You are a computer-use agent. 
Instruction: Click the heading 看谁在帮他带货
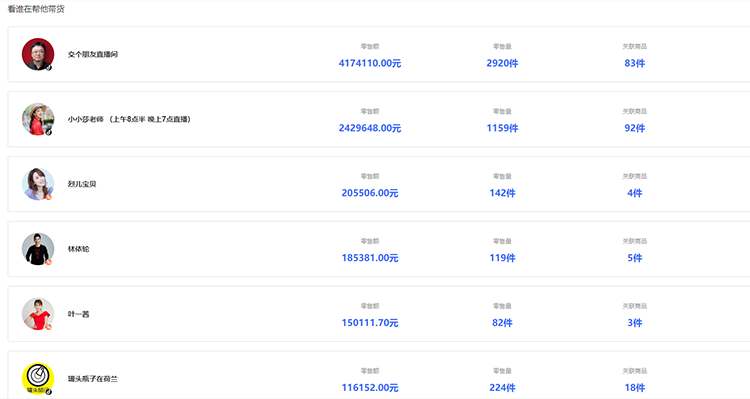coord(36,9)
